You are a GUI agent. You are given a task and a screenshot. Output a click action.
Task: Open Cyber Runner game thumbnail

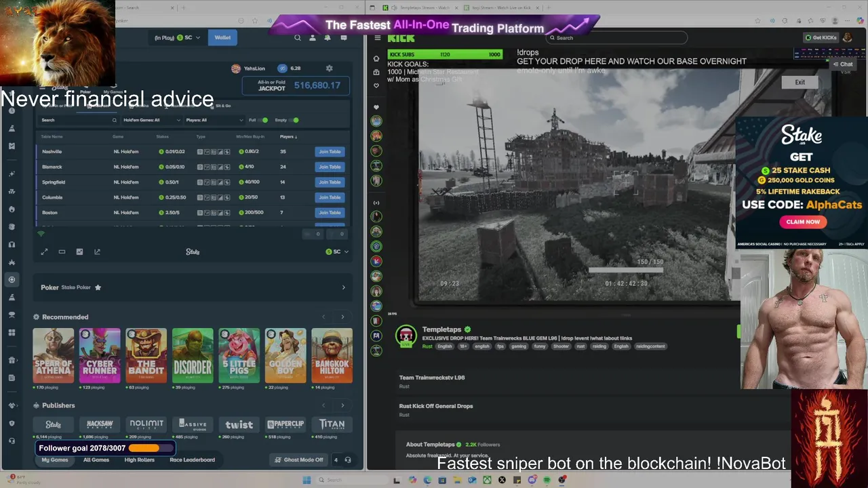point(100,356)
